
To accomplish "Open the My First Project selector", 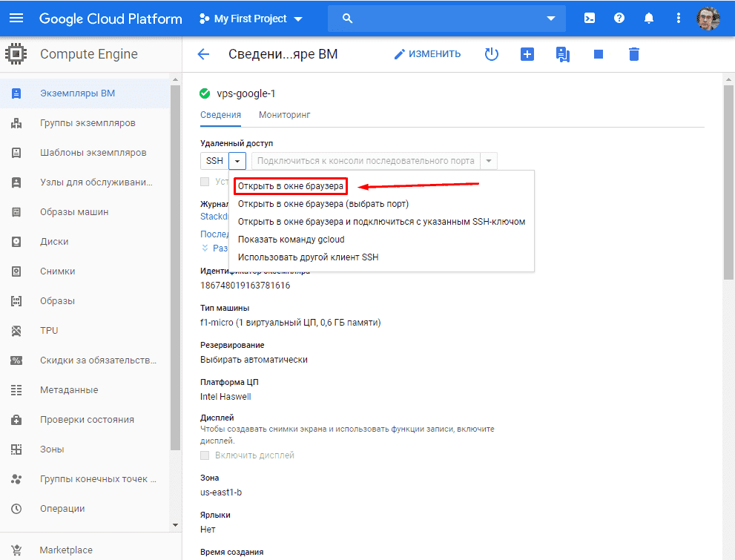I will tap(251, 19).
